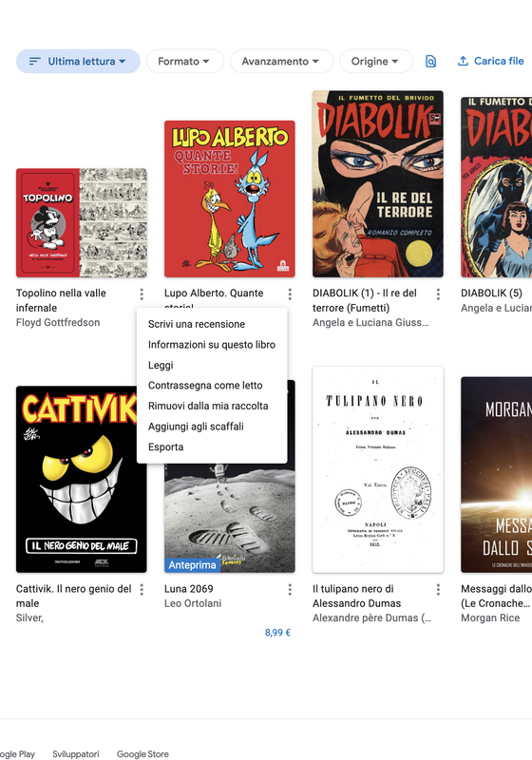The height and width of the screenshot is (760, 532).
Task: Click the three-dot menu for Topolino nella valle infernale
Action: (142, 294)
